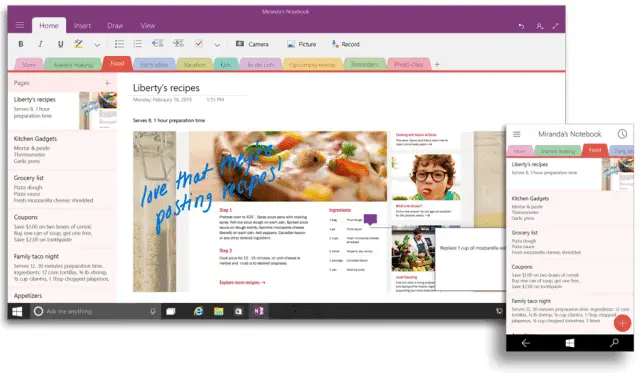Expand font formatting dropdown arrow
The height and width of the screenshot is (373, 640).
[97, 44]
